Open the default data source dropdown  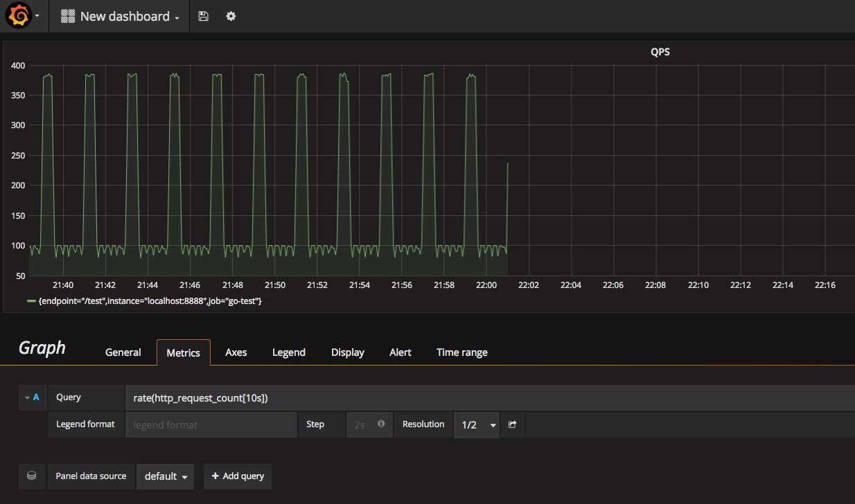click(166, 476)
